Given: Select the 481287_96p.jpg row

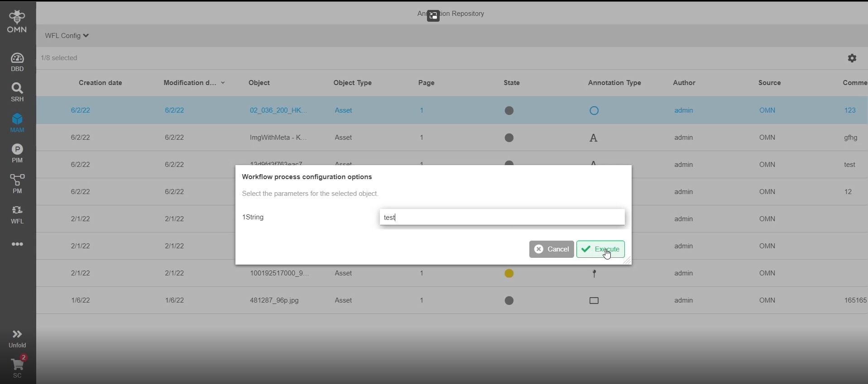Looking at the screenshot, I should click(274, 300).
